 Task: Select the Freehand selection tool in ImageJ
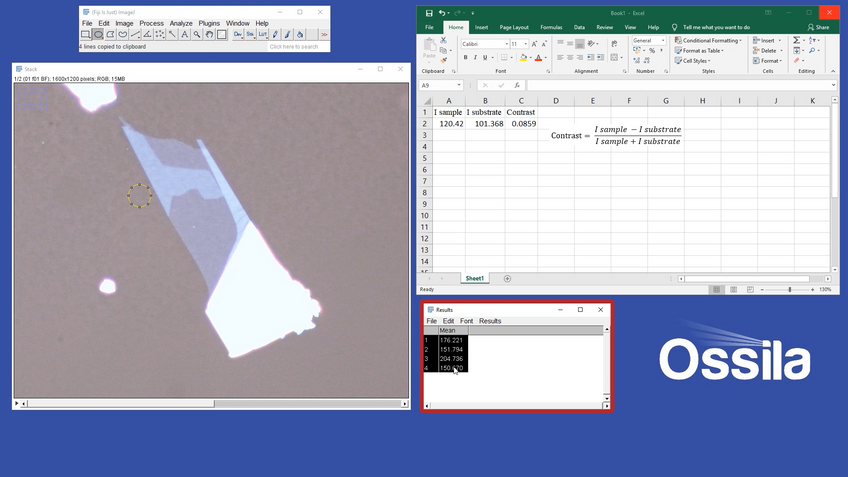(x=123, y=34)
